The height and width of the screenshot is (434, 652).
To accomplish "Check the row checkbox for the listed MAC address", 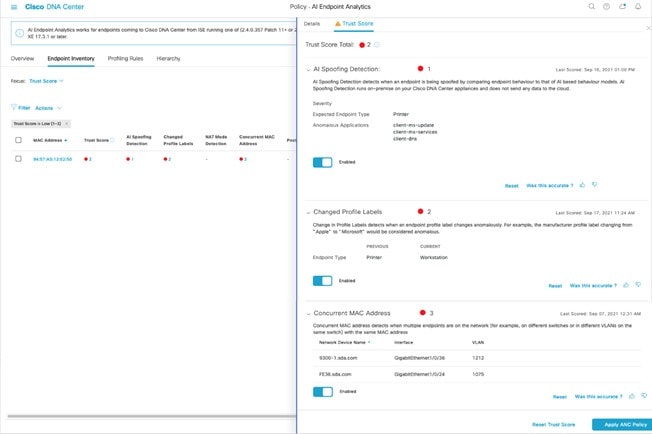I will click(x=18, y=159).
